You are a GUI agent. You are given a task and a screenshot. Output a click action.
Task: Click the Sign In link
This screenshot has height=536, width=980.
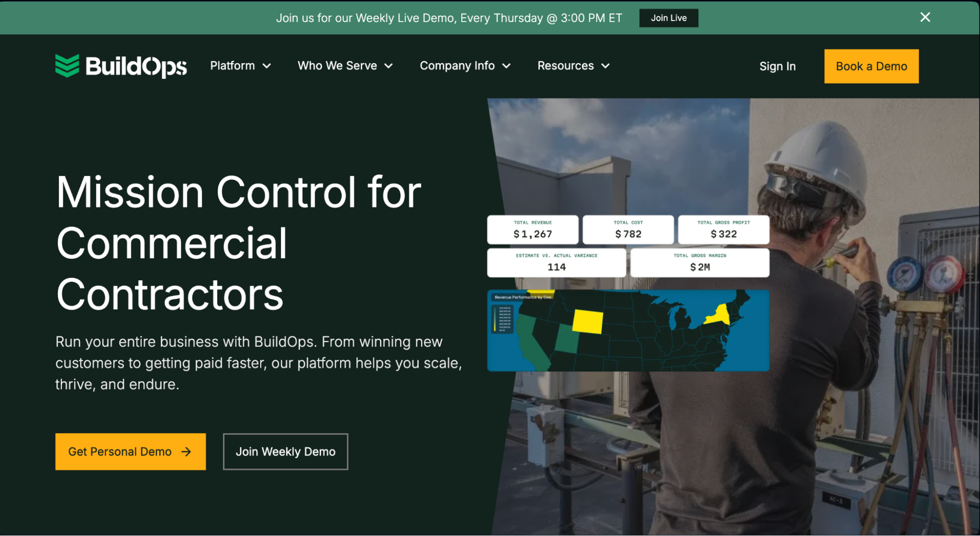click(x=777, y=66)
